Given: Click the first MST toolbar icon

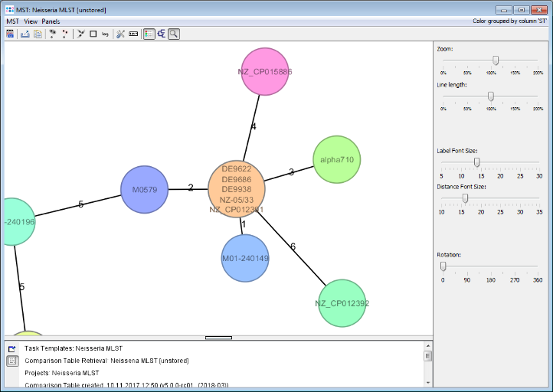Looking at the screenshot, I should click(x=11, y=34).
